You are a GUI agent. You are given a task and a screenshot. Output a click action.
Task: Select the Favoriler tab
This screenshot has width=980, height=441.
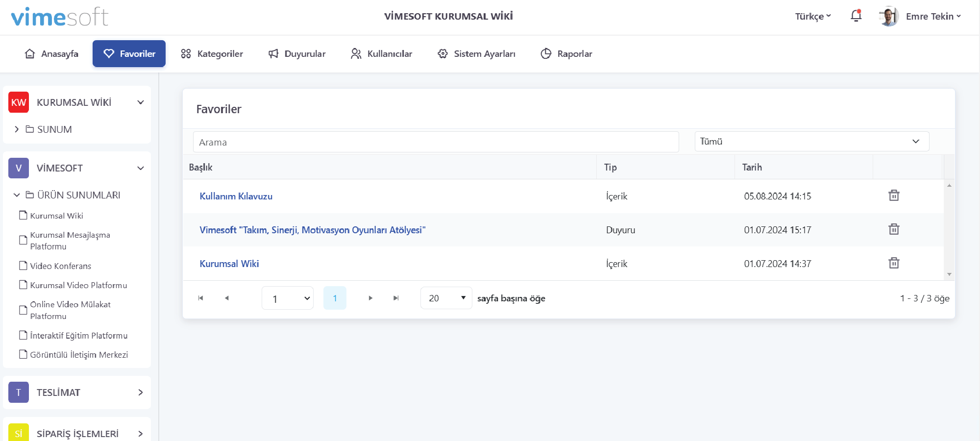tap(129, 53)
